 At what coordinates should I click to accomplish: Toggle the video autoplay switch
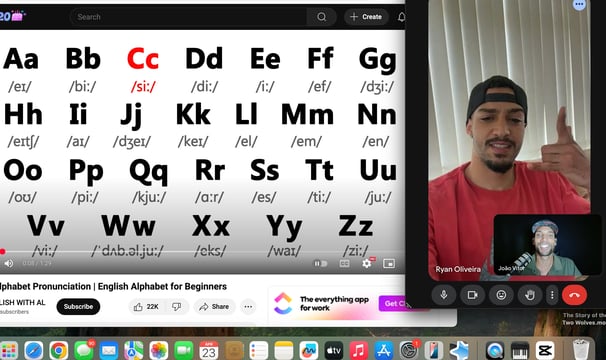(x=320, y=263)
